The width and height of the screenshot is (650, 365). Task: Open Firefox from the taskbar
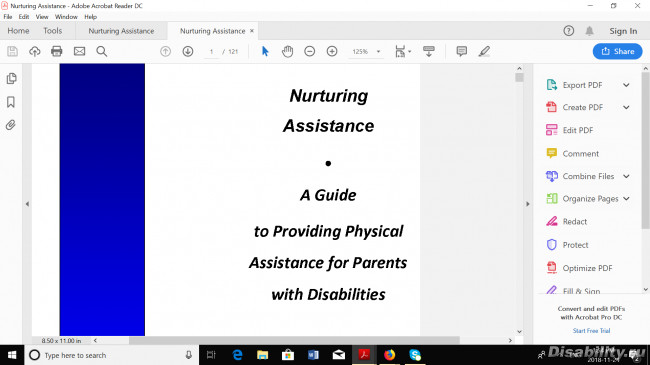point(389,355)
